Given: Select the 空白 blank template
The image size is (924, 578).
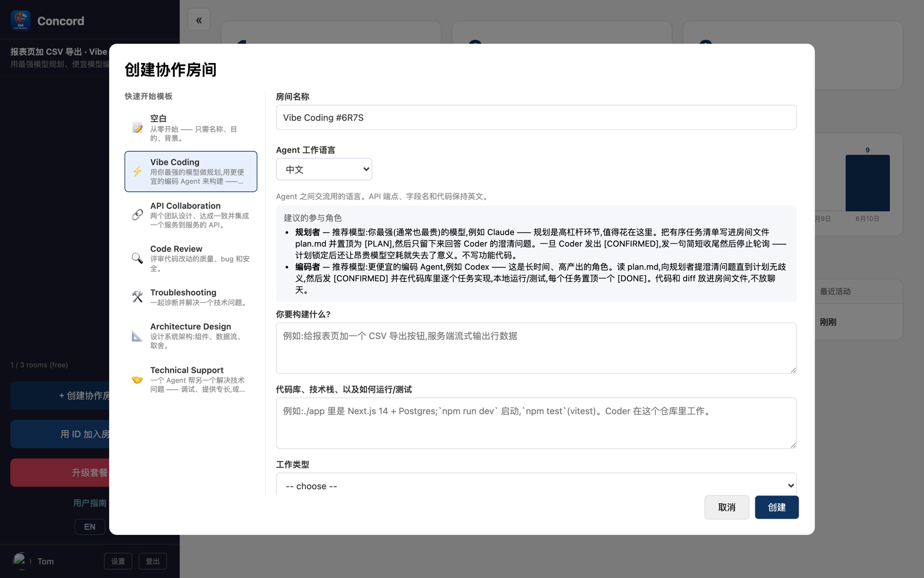Looking at the screenshot, I should click(x=191, y=128).
